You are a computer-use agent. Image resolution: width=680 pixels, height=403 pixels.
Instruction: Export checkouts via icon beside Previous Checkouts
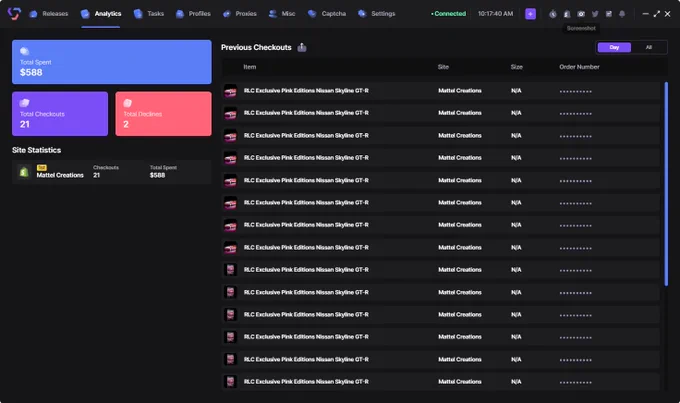[302, 47]
